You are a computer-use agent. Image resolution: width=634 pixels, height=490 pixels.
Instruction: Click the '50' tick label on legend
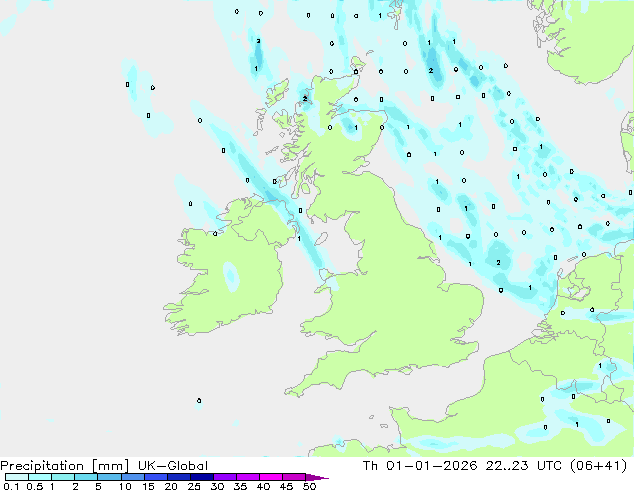(x=309, y=488)
